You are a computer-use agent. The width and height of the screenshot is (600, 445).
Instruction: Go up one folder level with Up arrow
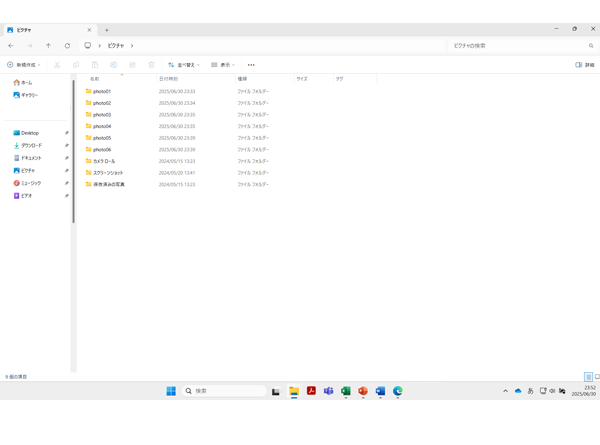48,46
